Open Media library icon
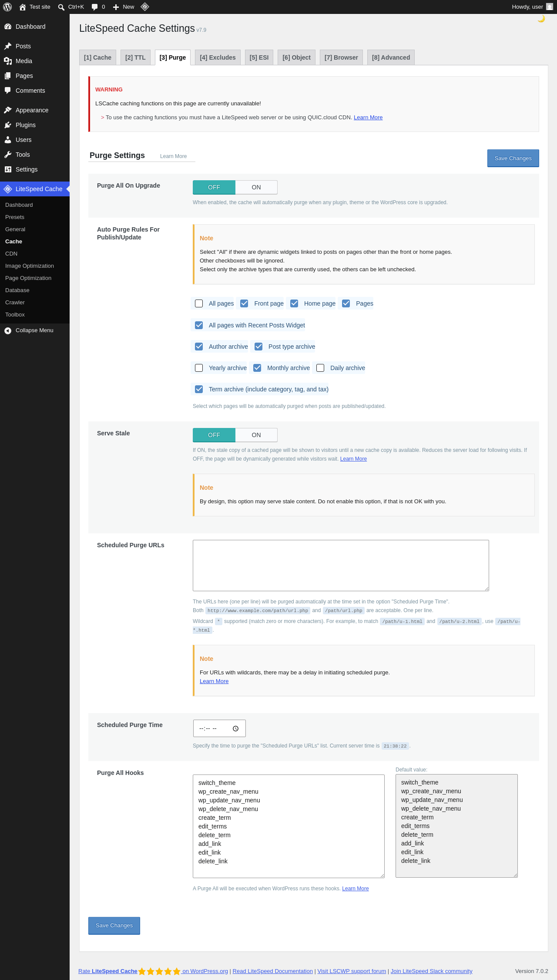This screenshot has width=557, height=980. pos(8,61)
